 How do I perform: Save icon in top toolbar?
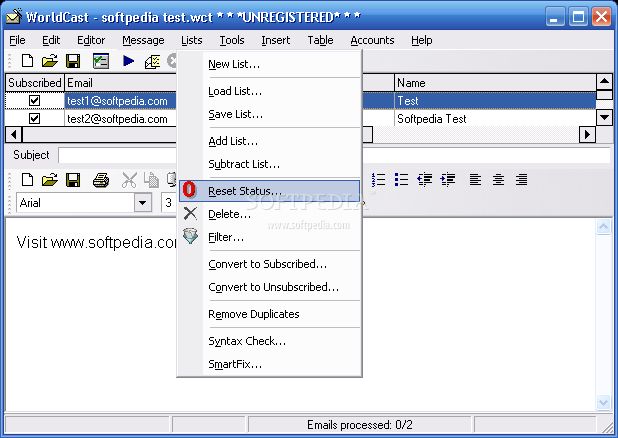pos(73,61)
